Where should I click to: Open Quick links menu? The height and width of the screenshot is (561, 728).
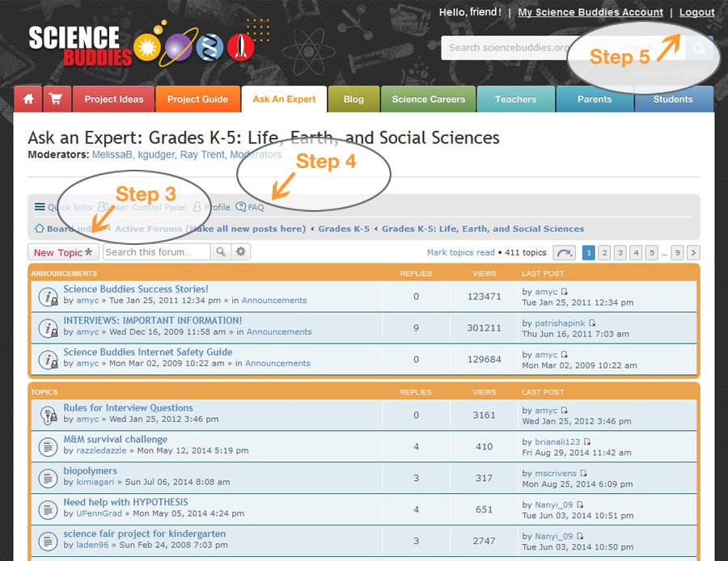tap(63, 207)
